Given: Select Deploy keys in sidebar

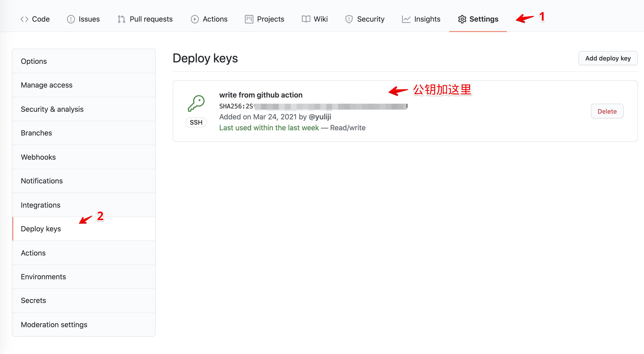Looking at the screenshot, I should click(41, 228).
